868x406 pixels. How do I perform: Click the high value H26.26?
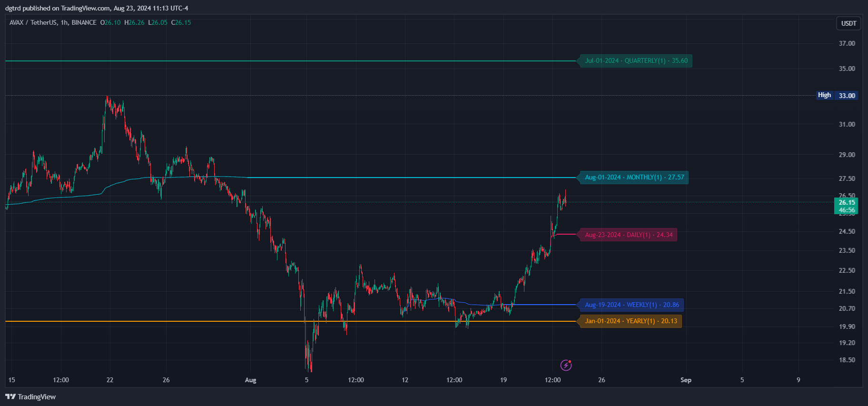point(134,22)
